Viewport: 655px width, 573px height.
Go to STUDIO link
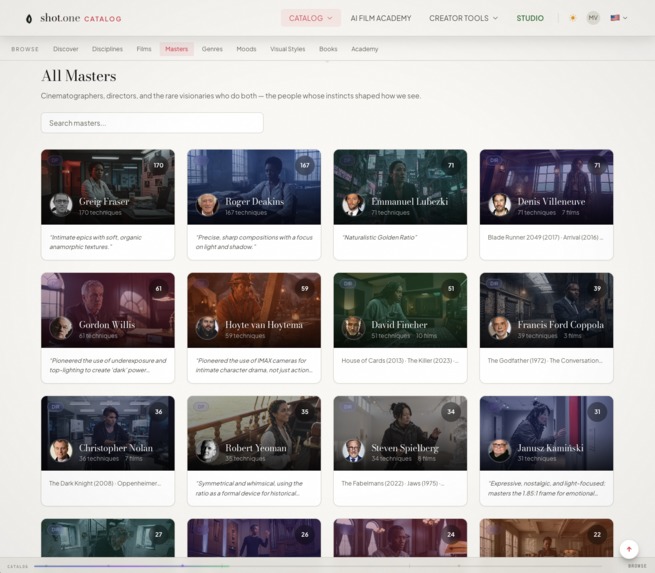click(x=530, y=18)
